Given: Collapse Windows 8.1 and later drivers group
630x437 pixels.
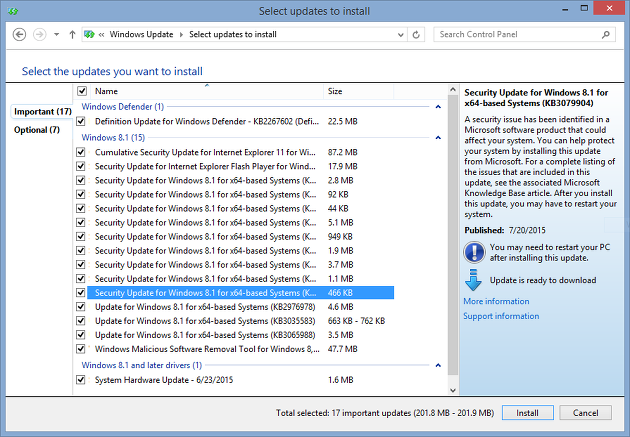Looking at the screenshot, I should [438, 366].
